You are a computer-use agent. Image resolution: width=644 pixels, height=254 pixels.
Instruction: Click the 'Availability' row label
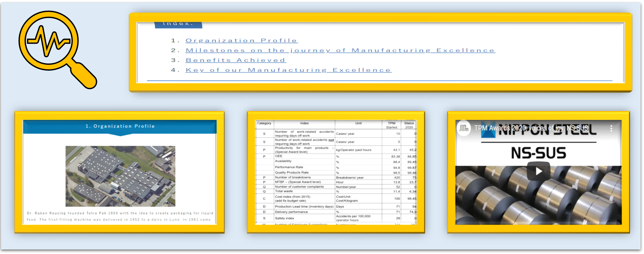(283, 161)
